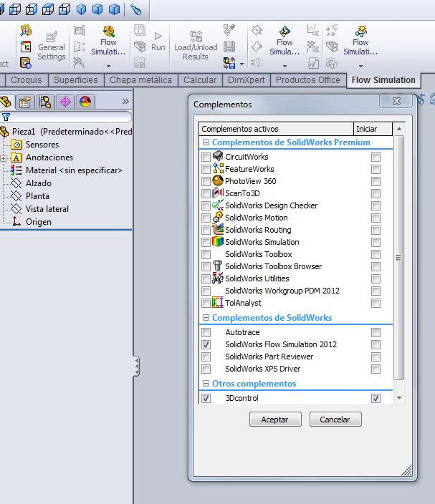Select Material <sin especificar> in tree
The height and width of the screenshot is (504, 435).
pos(66,170)
